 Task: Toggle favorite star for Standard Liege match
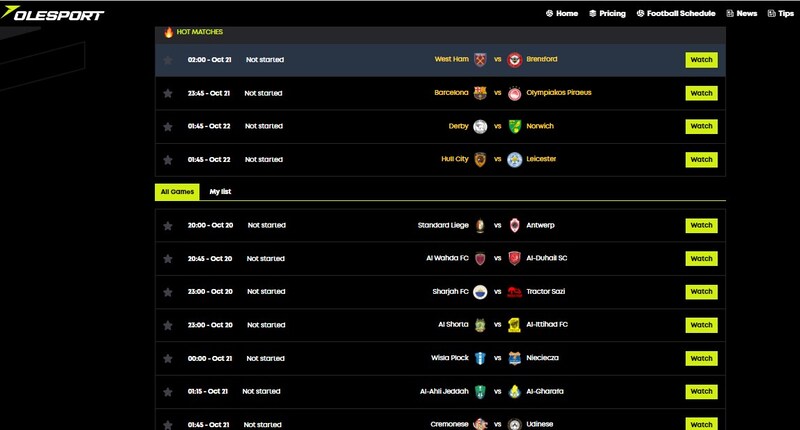(168, 226)
